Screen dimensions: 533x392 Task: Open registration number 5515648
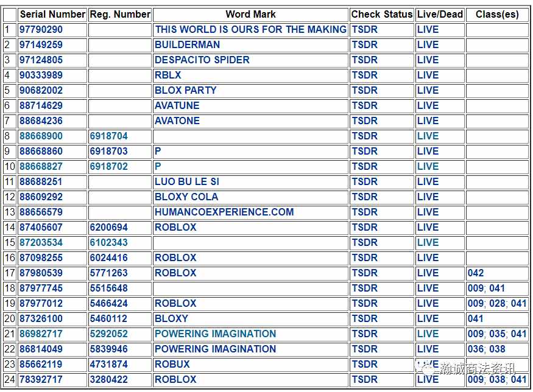[109, 288]
